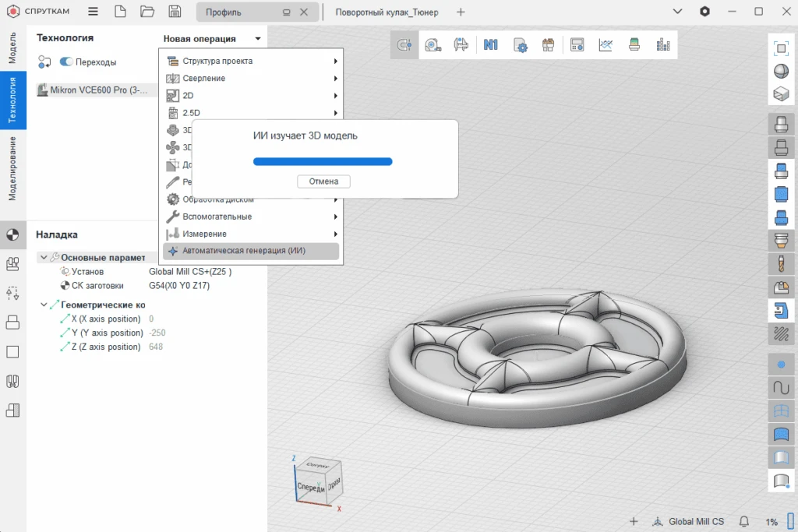Click the drill tool visibility icon
This screenshot has width=798, height=532.
[x=781, y=263]
